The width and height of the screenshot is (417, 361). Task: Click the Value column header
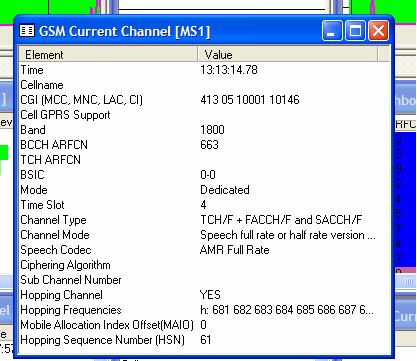[288, 55]
